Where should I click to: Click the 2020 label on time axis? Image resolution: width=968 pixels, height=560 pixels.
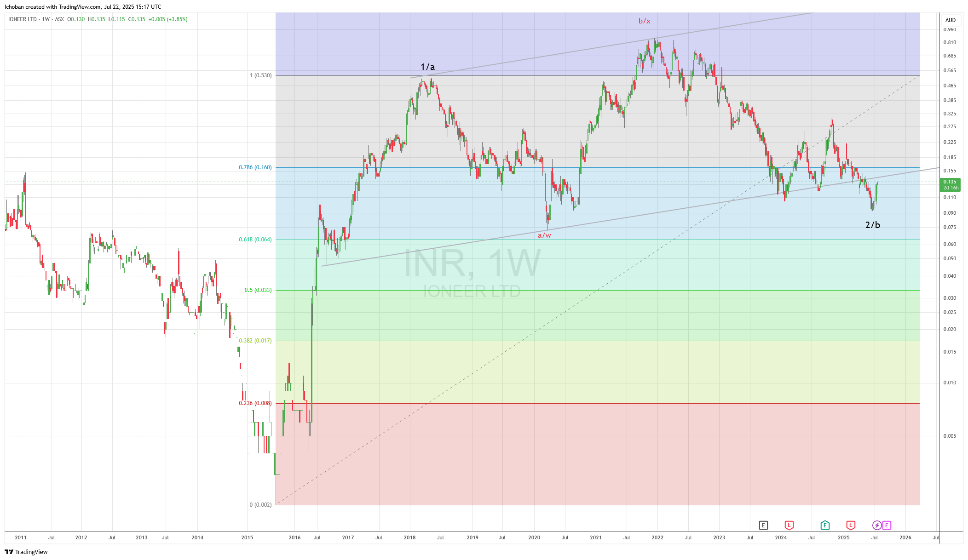pos(534,537)
